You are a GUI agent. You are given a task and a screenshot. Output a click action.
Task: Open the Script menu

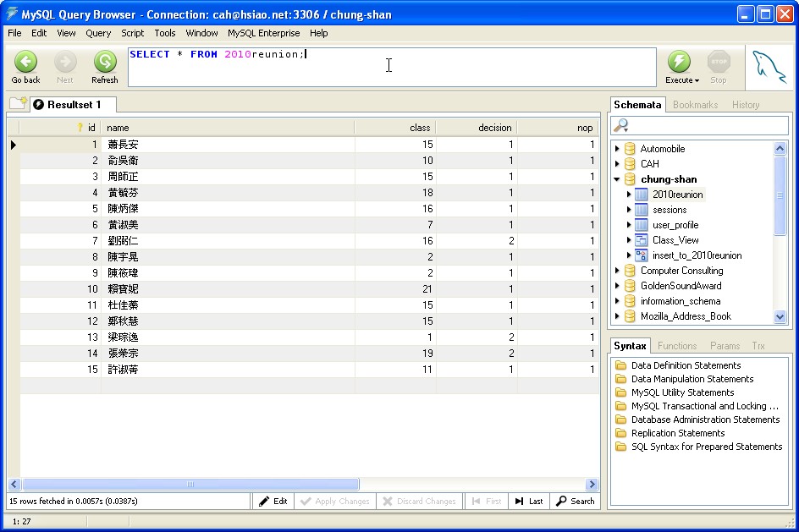click(x=133, y=33)
